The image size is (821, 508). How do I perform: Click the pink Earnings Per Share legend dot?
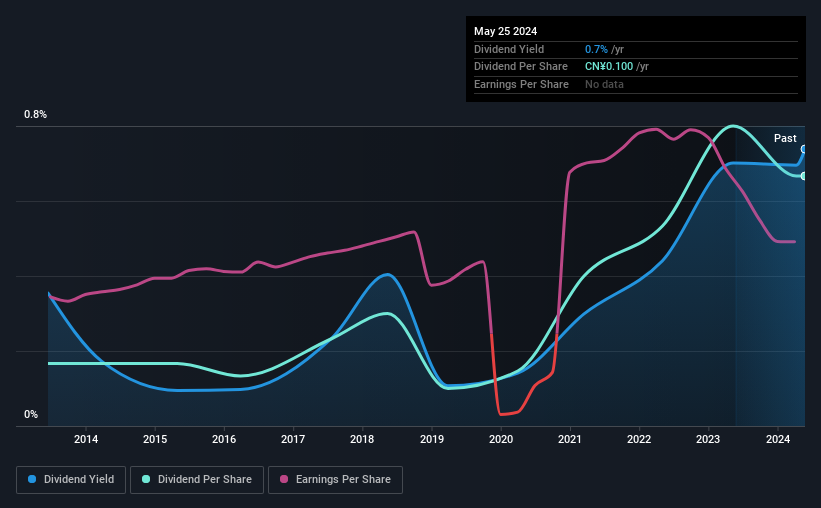(284, 479)
